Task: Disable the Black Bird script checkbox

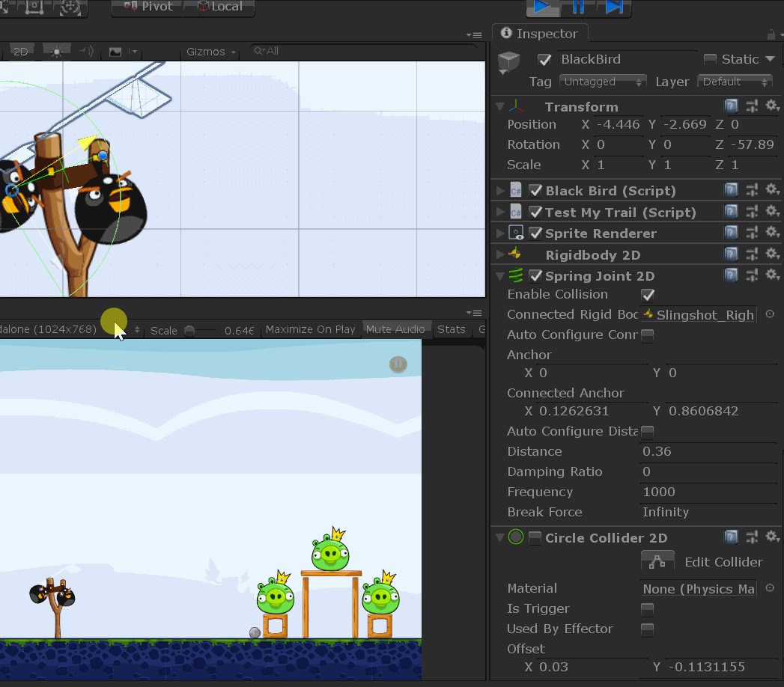Action: (535, 190)
